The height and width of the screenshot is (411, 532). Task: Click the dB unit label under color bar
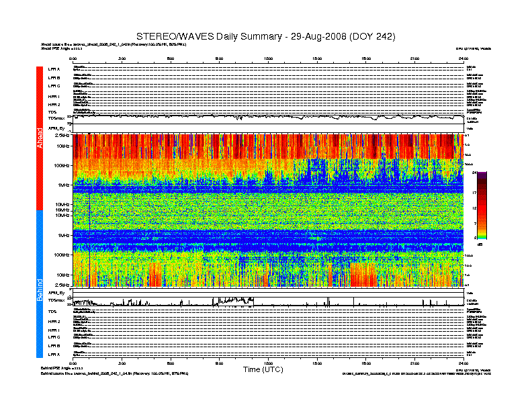click(480, 244)
